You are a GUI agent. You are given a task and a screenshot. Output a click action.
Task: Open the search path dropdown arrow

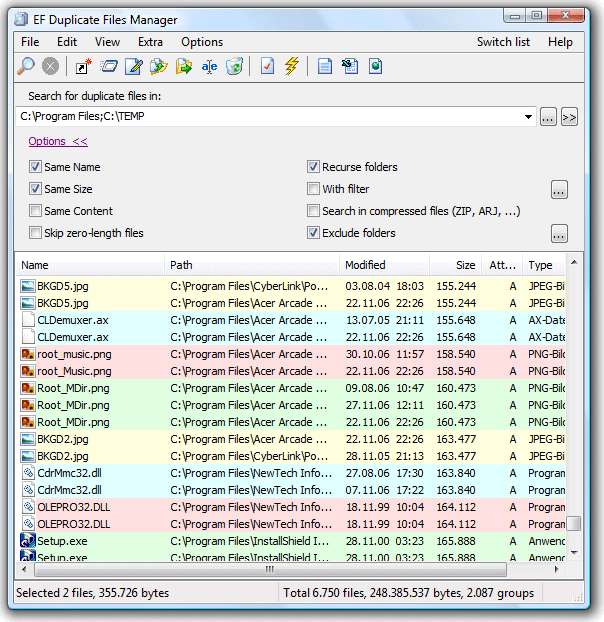tap(529, 117)
